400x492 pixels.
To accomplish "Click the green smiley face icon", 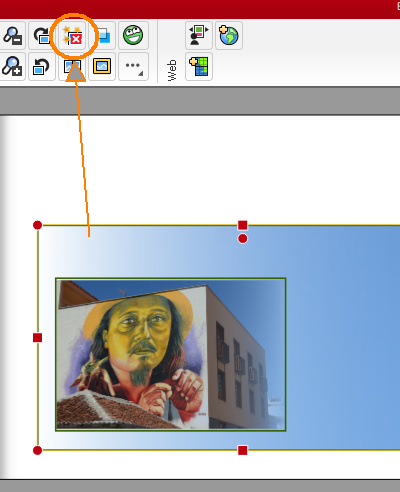I will point(133,35).
